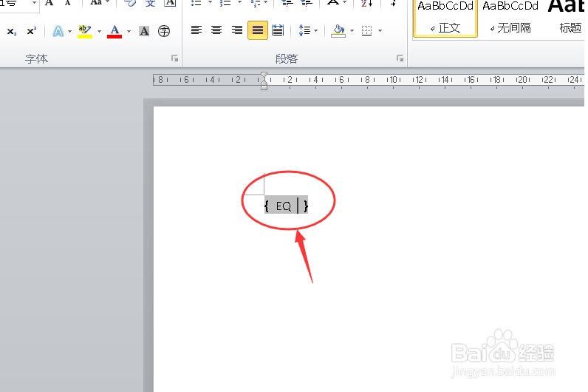588x392 pixels.
Task: Click the text effects glowing A icon
Action: pyautogui.click(x=58, y=31)
